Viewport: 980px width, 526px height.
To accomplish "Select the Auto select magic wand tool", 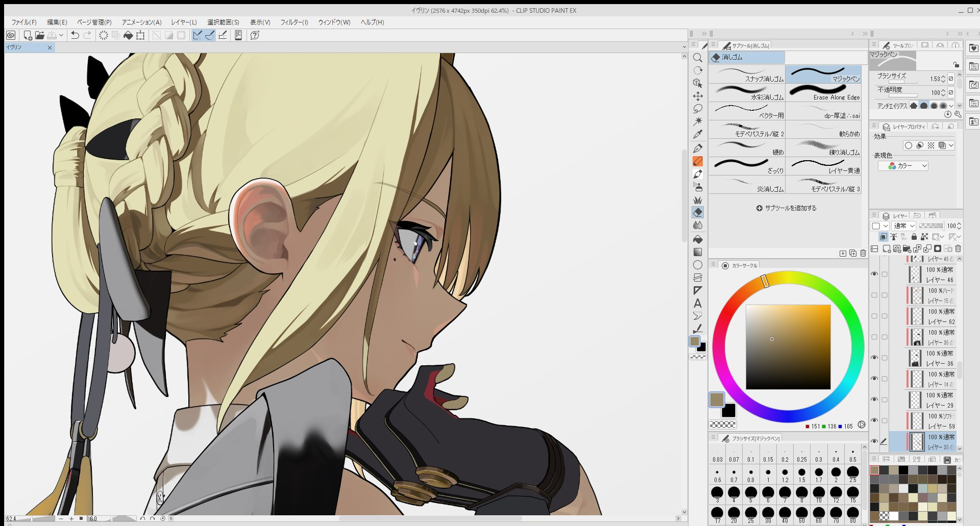I will [x=698, y=121].
